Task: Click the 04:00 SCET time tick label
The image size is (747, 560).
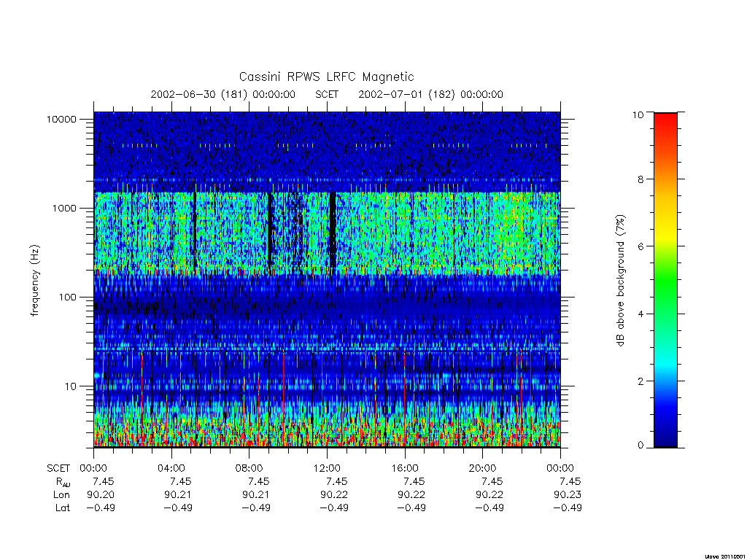Action: tap(171, 468)
